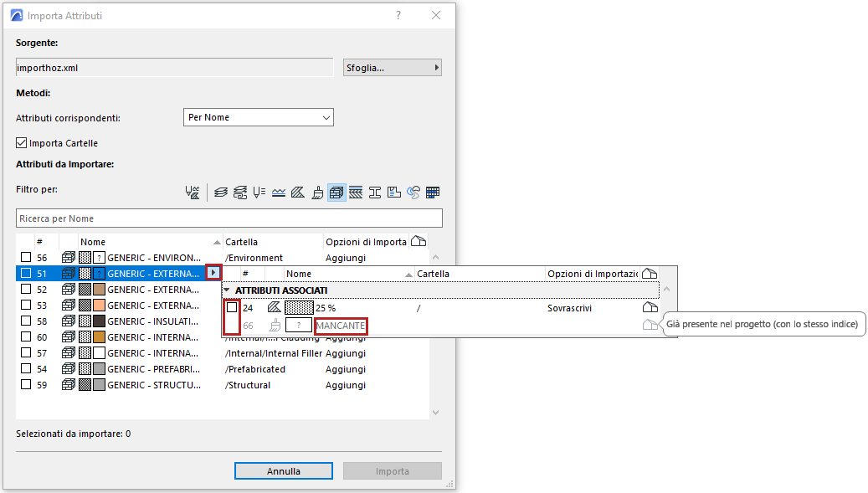The image size is (868, 493).
Task: Select the Pen Sets filter icon
Action: 260,192
